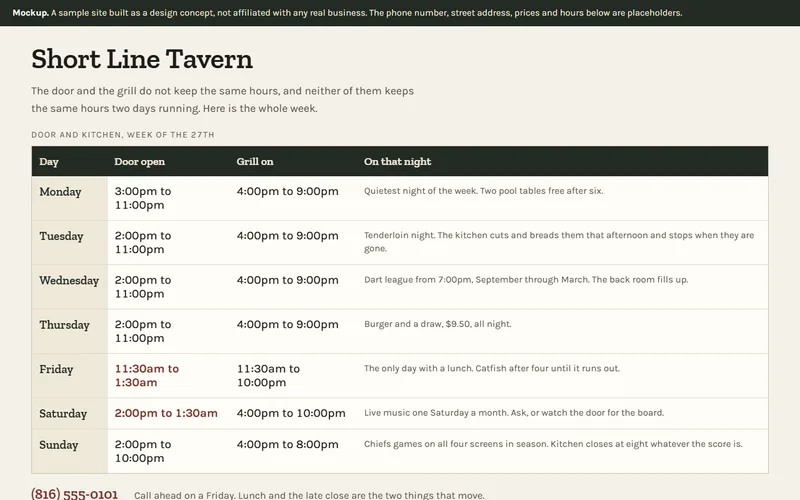The width and height of the screenshot is (800, 500).
Task: Click Saturday's door hours 2:00pm to 1:30am
Action: click(x=166, y=413)
